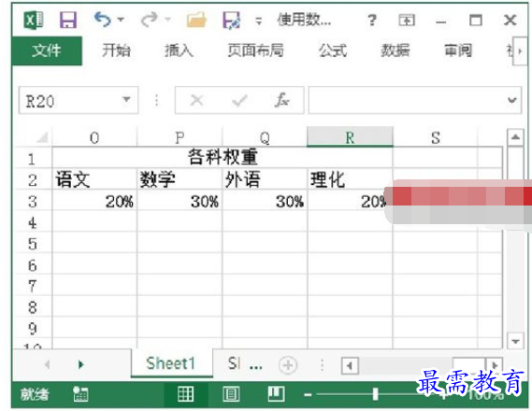Screen dimensions: 532x411
Task: Click the Name Box showing R20
Action: pos(79,100)
